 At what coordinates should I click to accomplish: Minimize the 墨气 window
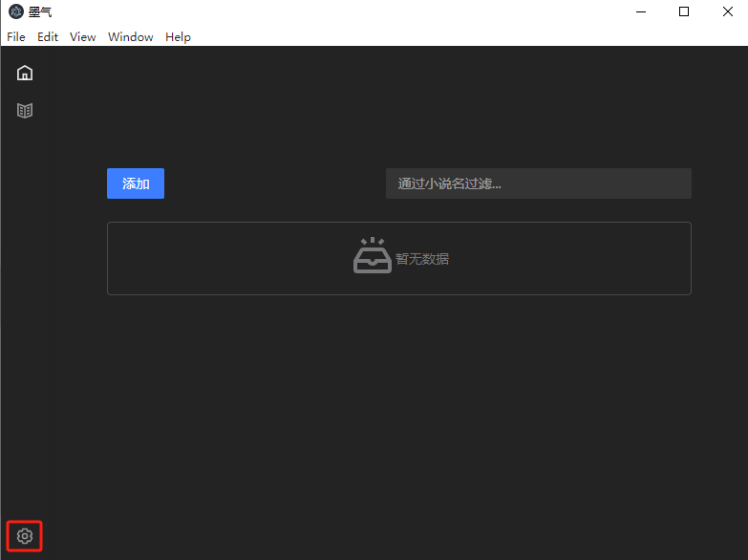click(x=641, y=11)
